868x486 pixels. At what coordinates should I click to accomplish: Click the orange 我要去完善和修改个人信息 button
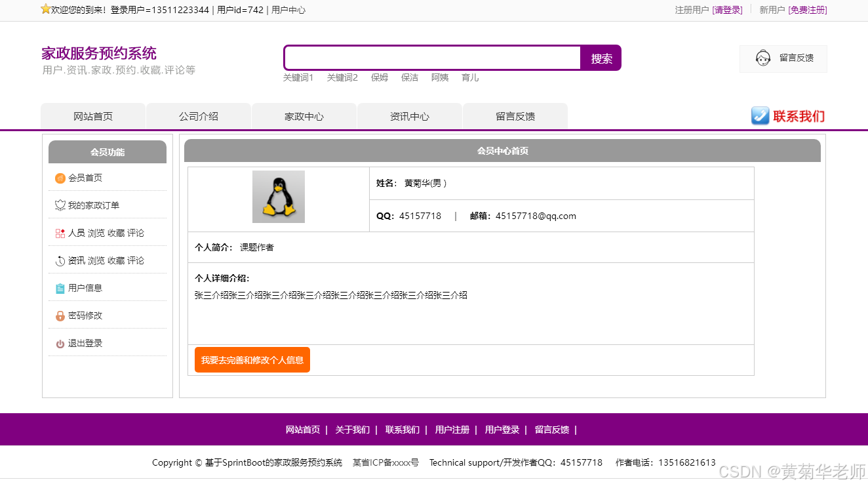[252, 359]
